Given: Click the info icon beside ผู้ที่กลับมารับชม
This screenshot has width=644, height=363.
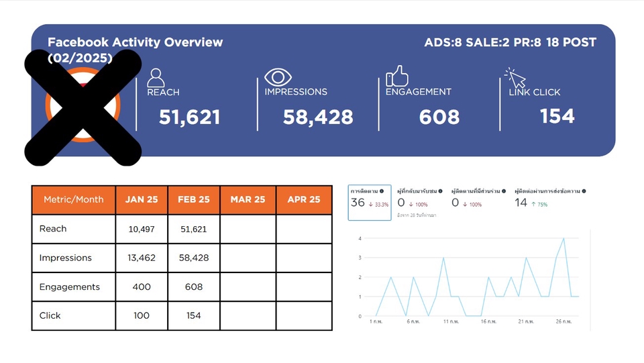Looking at the screenshot, I should point(440,191).
